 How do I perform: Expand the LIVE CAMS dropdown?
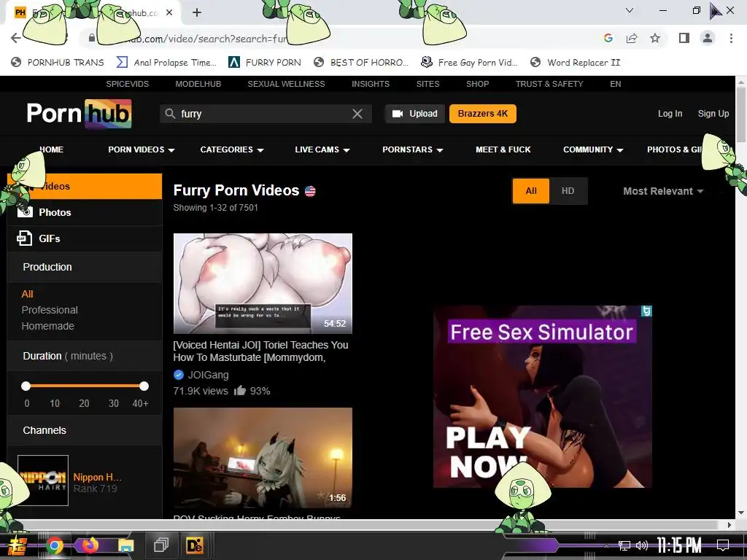coord(322,149)
